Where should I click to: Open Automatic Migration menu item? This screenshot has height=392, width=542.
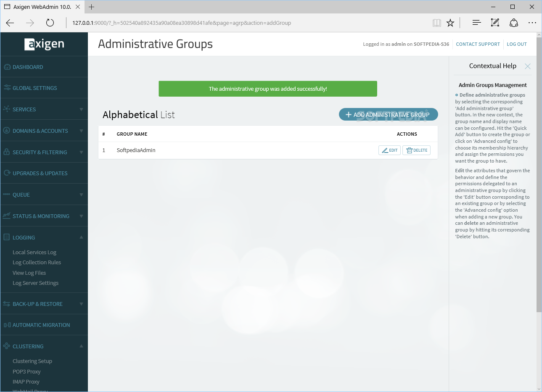point(41,325)
